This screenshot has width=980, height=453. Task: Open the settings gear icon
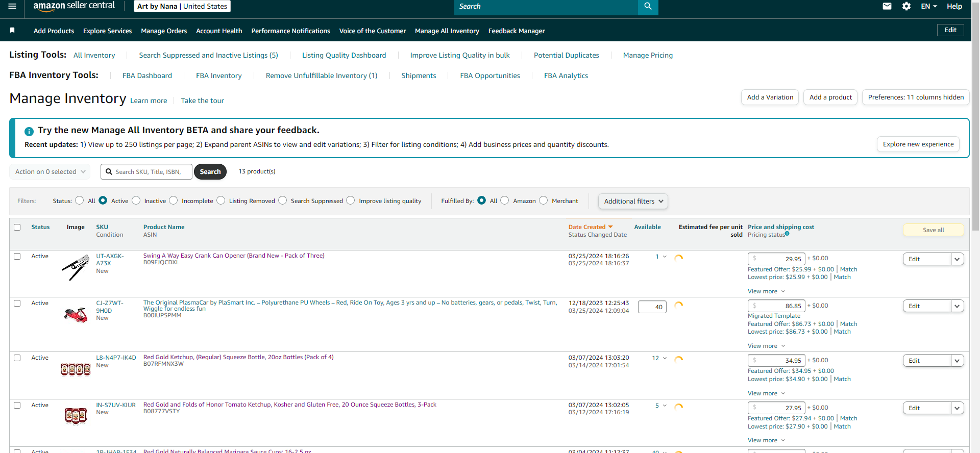[906, 6]
